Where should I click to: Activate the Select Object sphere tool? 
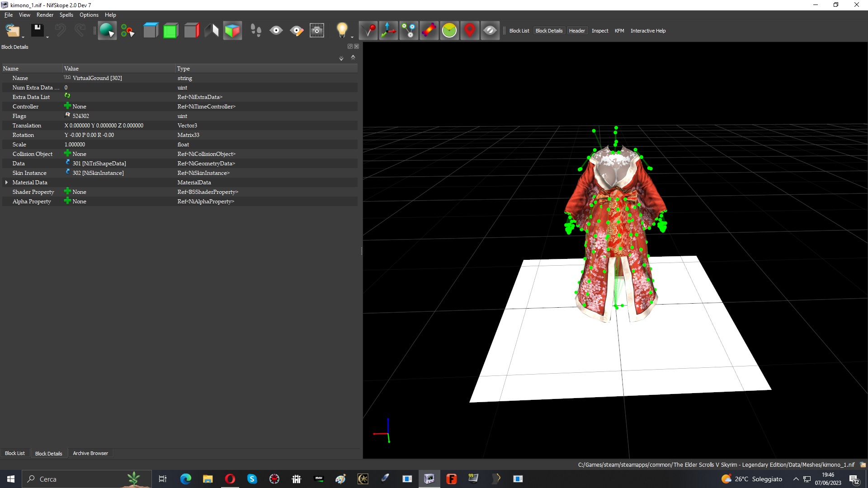[x=107, y=31]
